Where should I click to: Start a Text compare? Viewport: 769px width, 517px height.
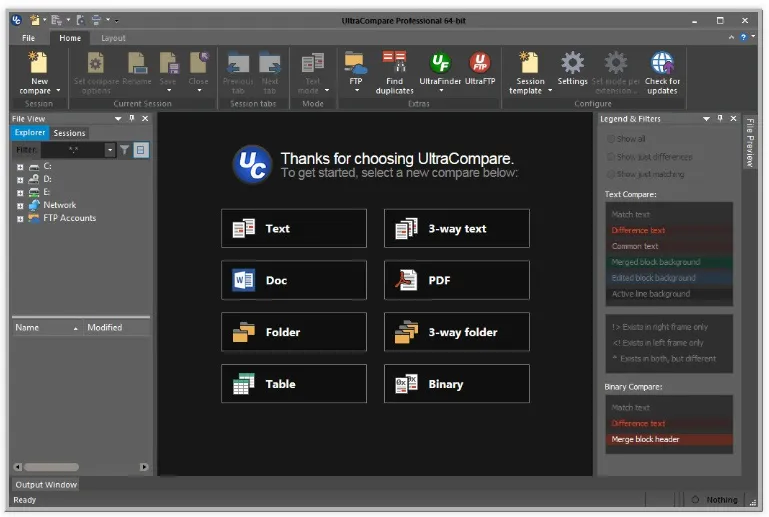point(294,229)
